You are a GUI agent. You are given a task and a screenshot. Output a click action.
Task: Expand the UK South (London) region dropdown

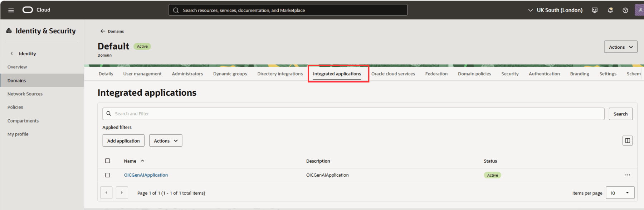555,10
